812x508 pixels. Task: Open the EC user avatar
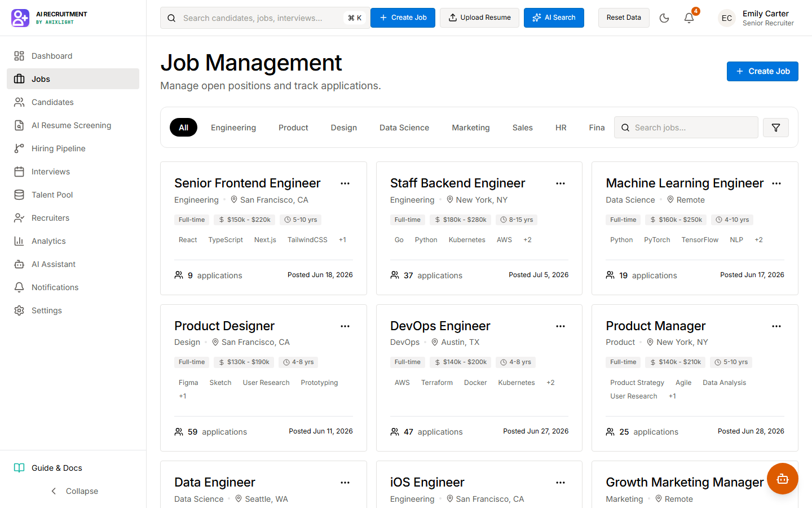[x=727, y=18]
